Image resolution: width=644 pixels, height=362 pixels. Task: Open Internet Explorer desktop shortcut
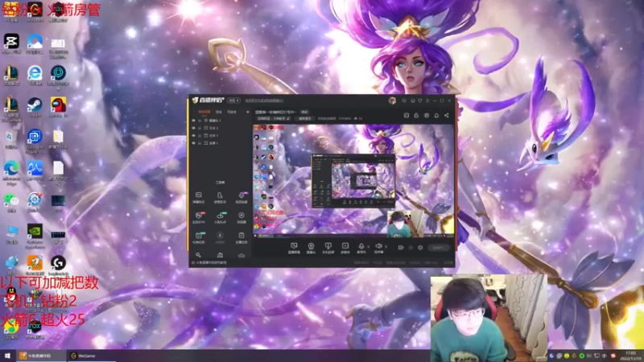coord(35,76)
